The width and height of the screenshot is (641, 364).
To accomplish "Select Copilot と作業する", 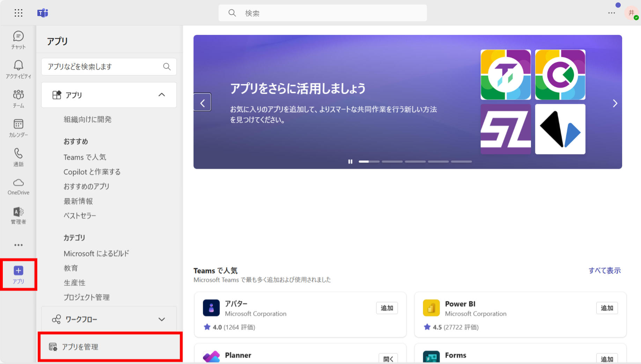I will [92, 172].
